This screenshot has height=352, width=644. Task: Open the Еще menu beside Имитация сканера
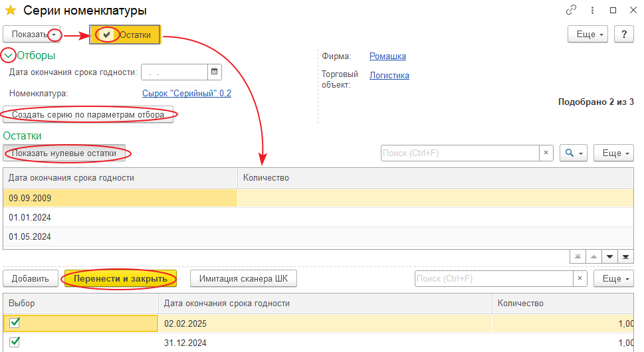point(613,278)
